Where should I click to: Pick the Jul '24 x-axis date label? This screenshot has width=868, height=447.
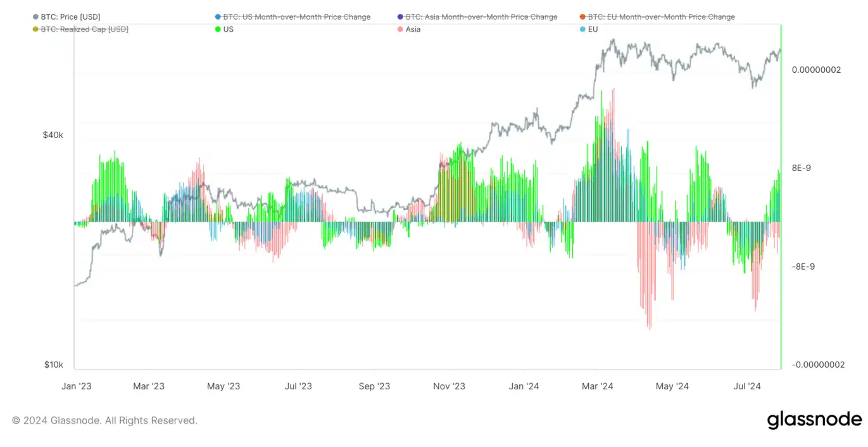747,386
